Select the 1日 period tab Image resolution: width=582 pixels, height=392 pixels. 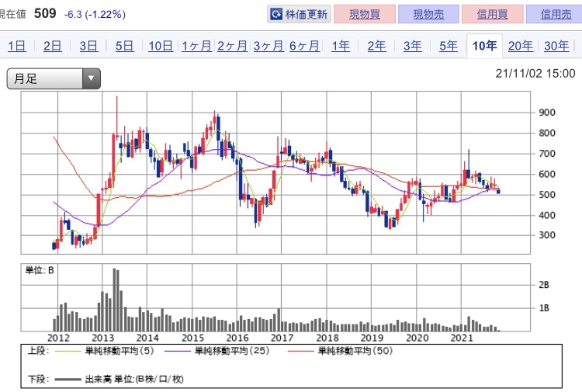tap(17, 46)
